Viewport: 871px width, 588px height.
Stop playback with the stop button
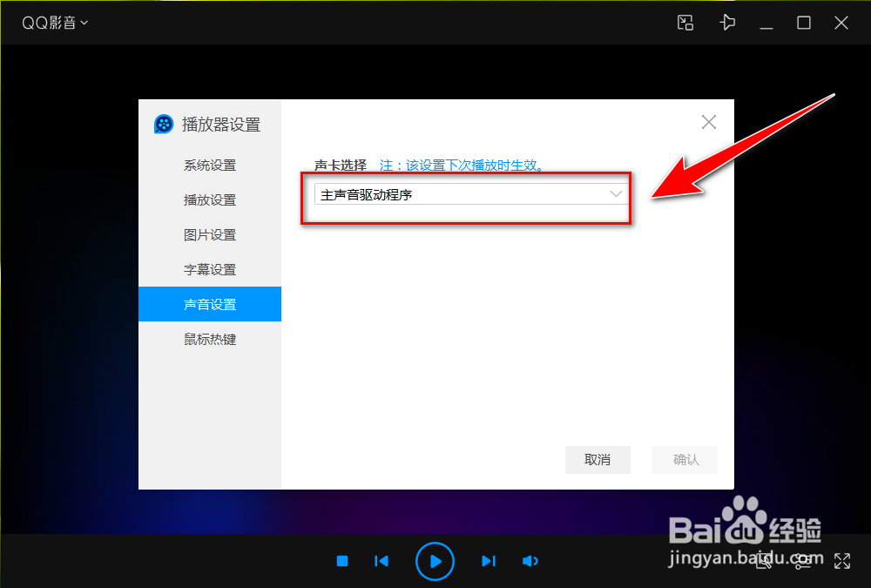(342, 561)
